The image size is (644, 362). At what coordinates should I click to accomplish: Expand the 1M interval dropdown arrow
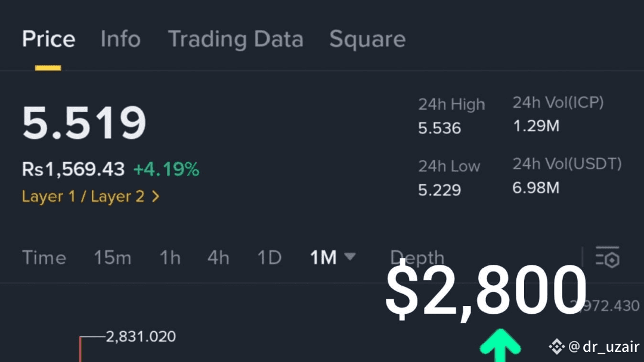[x=349, y=257]
